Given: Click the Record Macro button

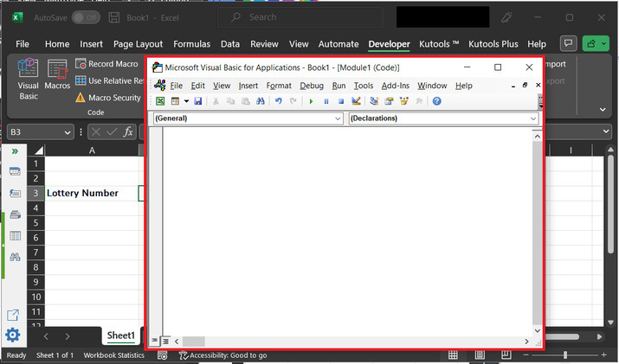Looking at the screenshot, I should point(106,64).
